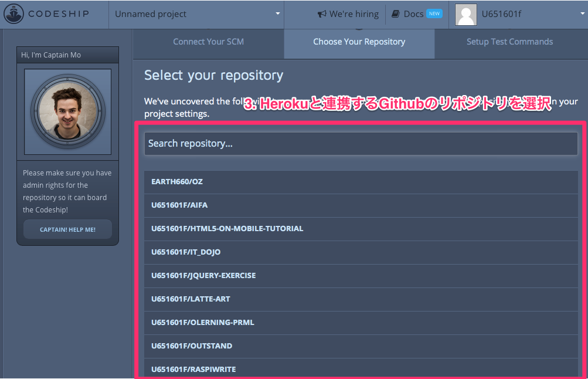This screenshot has height=379, width=588.
Task: Click the user avatar image in the header
Action: [465, 14]
